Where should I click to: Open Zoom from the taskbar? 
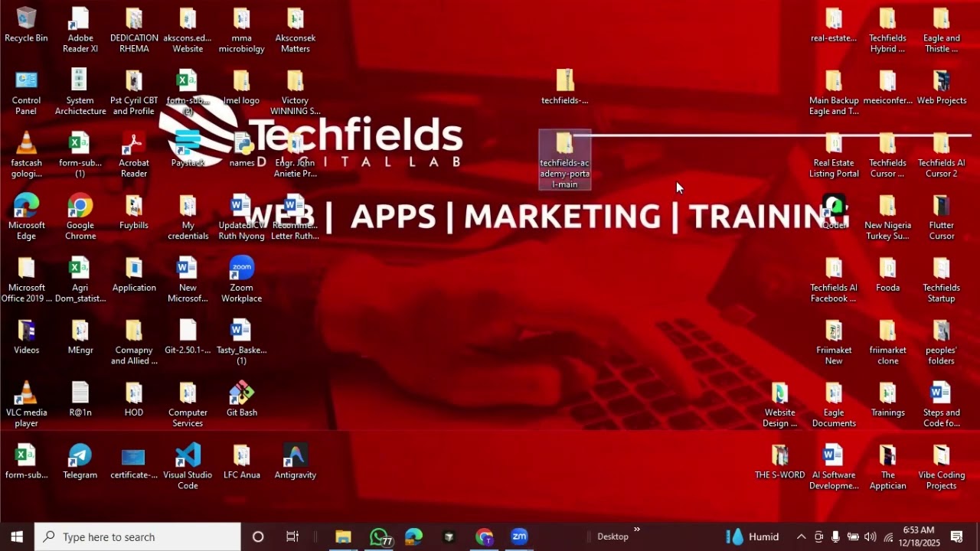pyautogui.click(x=520, y=536)
